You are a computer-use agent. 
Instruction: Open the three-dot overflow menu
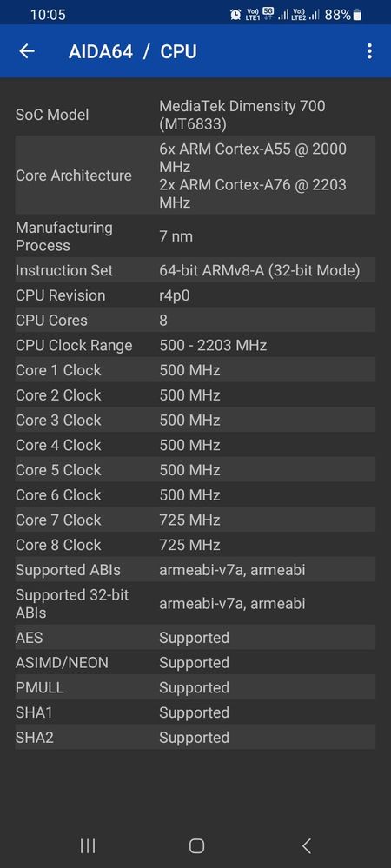pos(369,51)
